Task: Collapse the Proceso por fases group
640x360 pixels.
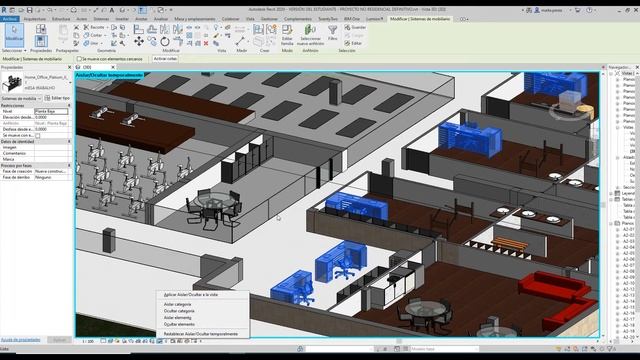Action: pyautogui.click(x=69, y=165)
